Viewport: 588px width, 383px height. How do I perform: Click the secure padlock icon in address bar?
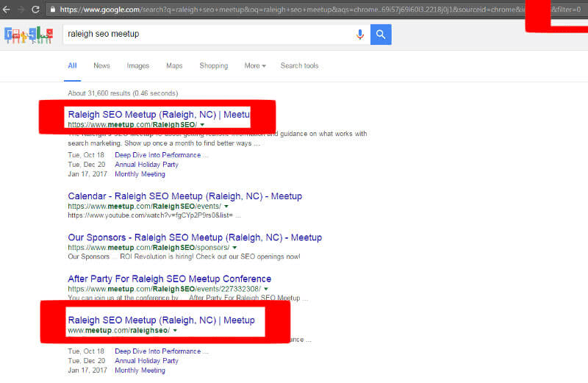tap(52, 10)
